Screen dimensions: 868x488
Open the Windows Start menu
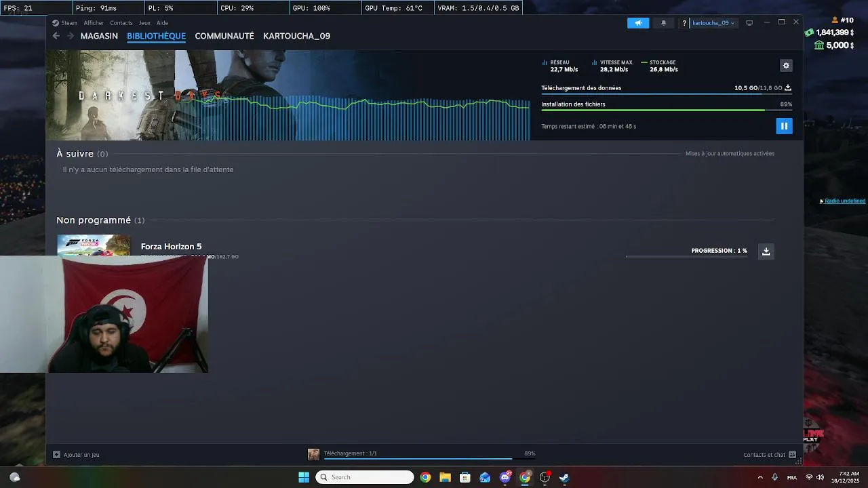pos(304,477)
